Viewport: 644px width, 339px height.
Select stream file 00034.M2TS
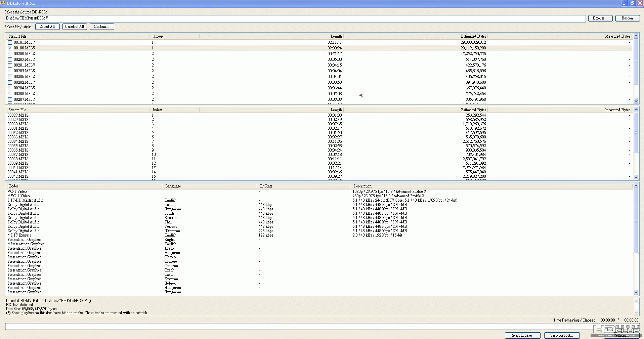[x=319, y=141]
